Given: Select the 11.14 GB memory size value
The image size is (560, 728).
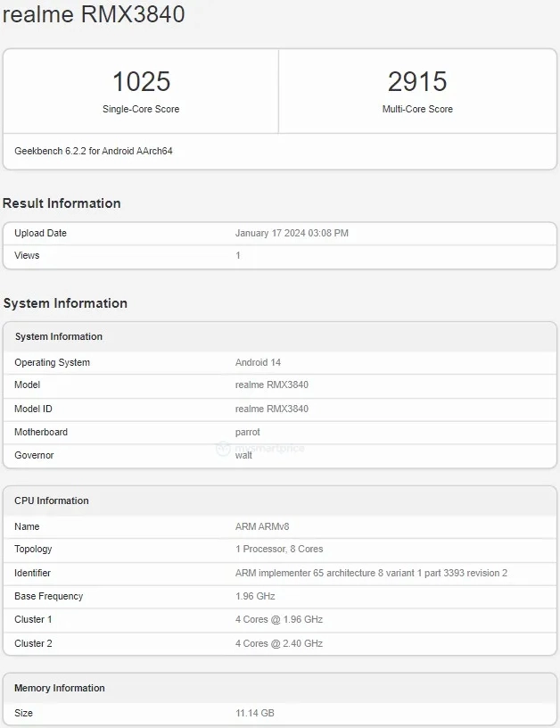Looking at the screenshot, I should click(254, 713).
